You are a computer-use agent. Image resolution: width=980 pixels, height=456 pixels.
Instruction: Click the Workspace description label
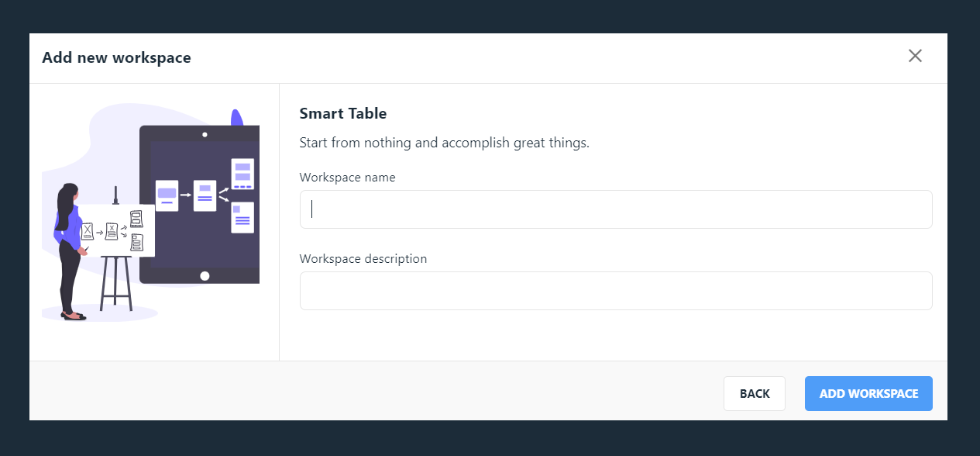[363, 258]
